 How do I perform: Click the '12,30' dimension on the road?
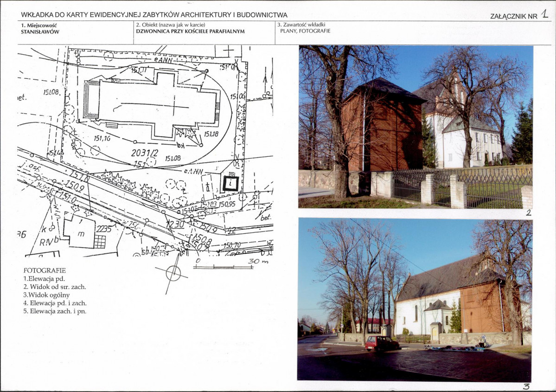175,224
